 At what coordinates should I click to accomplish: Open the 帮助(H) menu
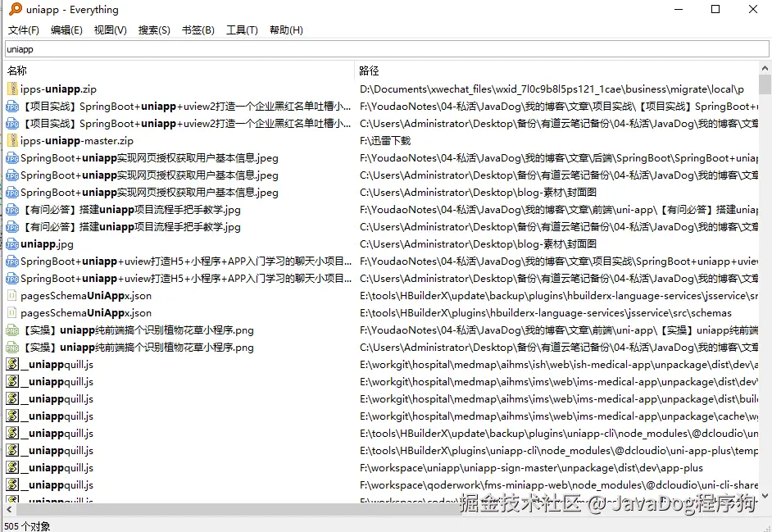pyautogui.click(x=286, y=30)
